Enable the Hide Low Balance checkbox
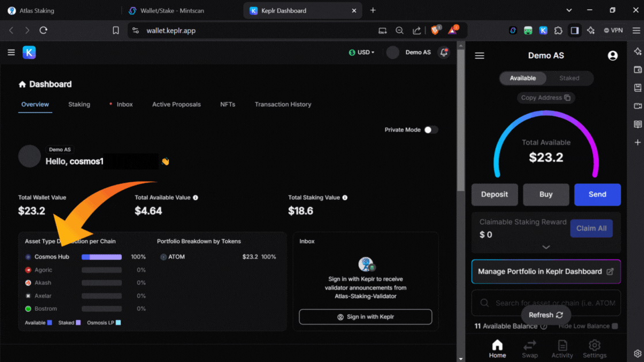Screen dimensions: 644x362 pyautogui.click(x=615, y=326)
